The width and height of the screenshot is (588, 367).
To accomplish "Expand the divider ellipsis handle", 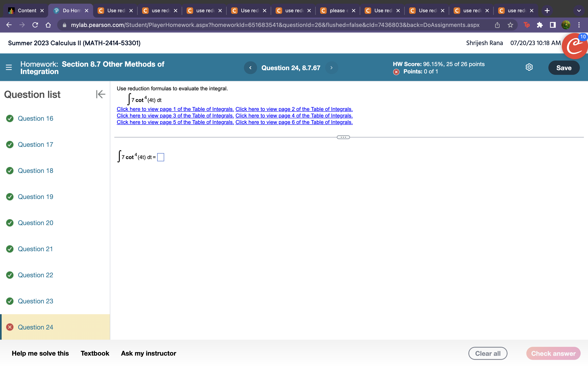I will click(x=343, y=137).
